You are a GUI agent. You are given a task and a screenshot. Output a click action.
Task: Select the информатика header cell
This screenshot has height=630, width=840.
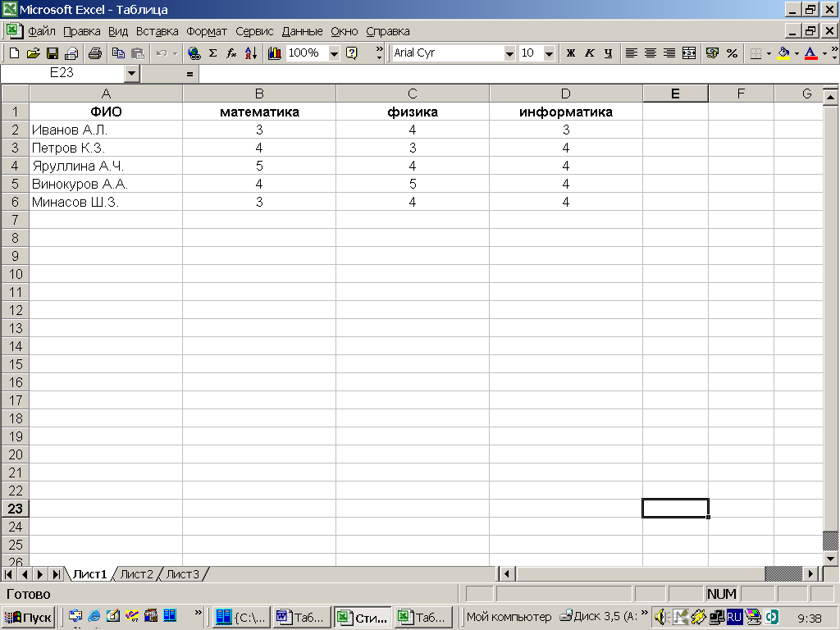click(x=566, y=112)
